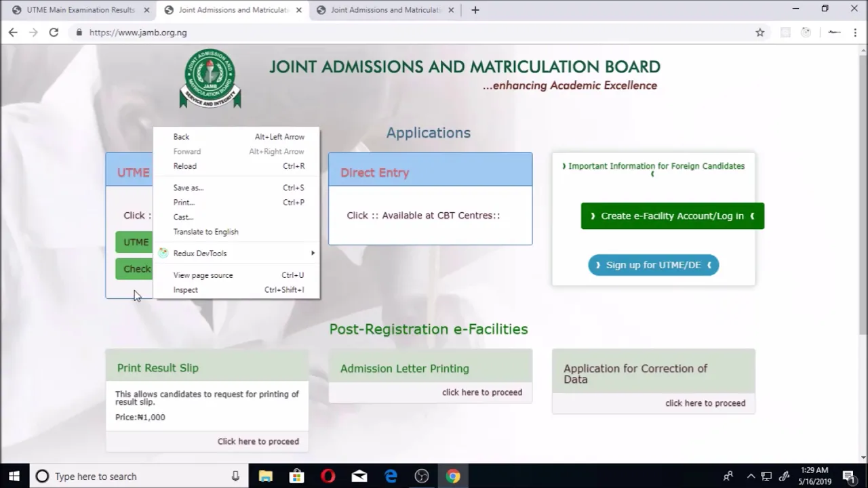Close the UTME Main Examination Results tab

[x=146, y=10]
